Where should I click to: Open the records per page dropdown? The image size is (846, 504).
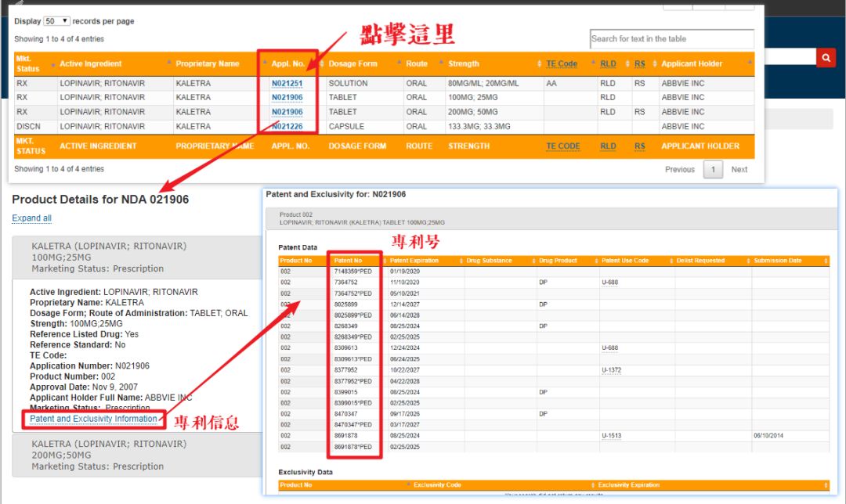56,21
